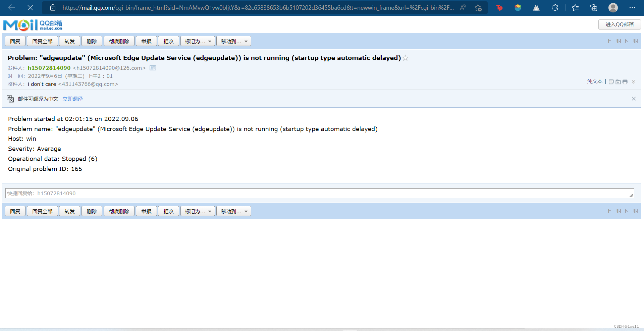Click the 进入QQ邮箱 button

(x=620, y=24)
